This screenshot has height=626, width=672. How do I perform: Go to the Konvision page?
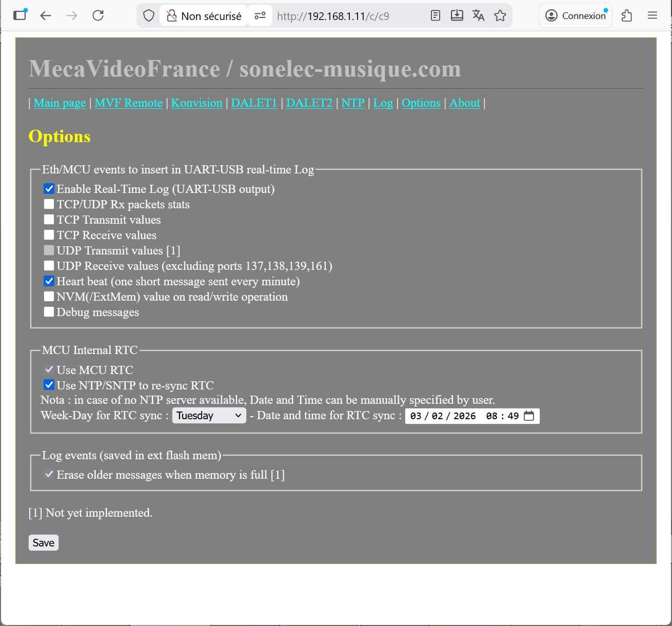coord(196,103)
